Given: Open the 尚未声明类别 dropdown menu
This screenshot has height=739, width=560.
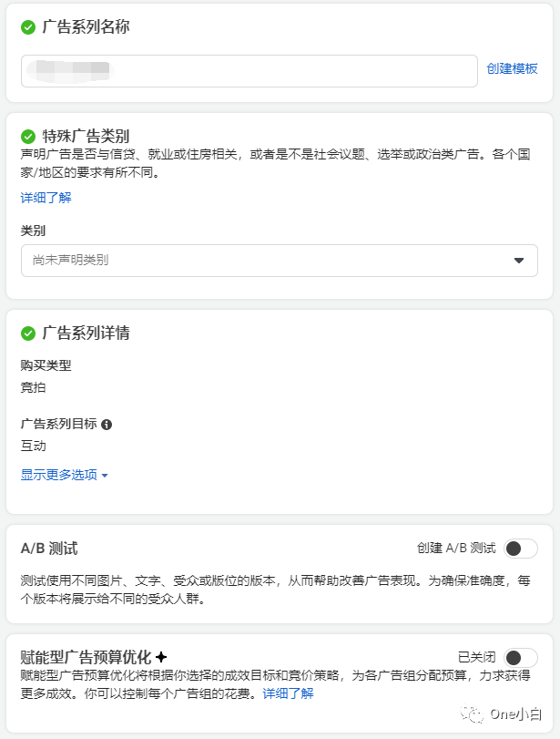Looking at the screenshot, I should (x=273, y=260).
